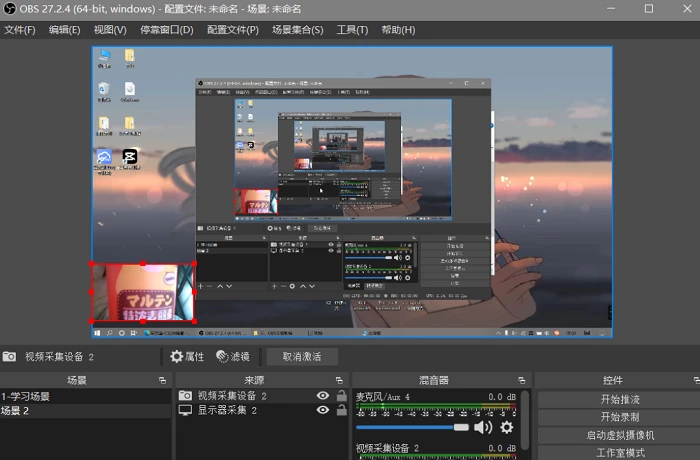Open the 场景集合(S) menu

point(297,30)
